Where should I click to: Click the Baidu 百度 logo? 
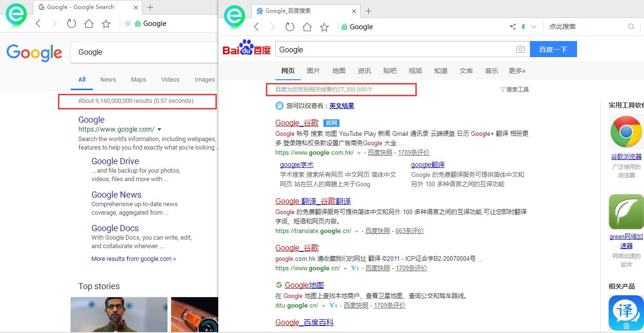pos(247,48)
